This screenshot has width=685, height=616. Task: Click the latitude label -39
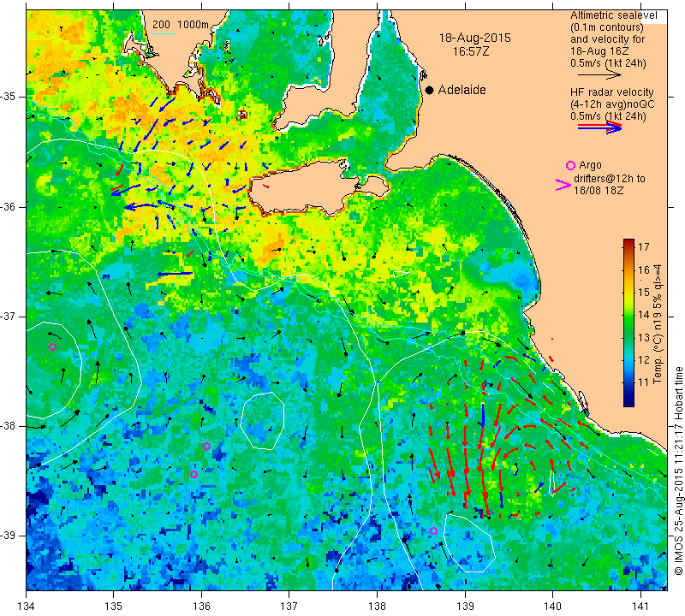pos(9,536)
